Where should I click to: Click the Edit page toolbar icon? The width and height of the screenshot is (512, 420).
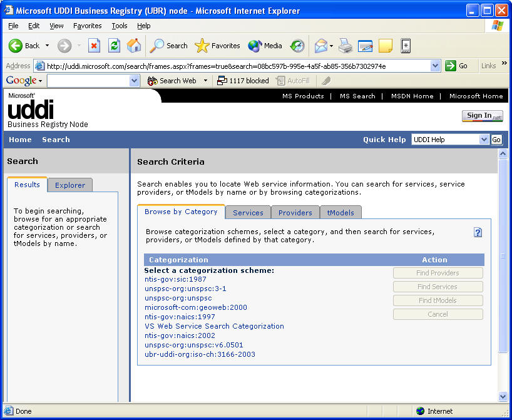pos(365,46)
